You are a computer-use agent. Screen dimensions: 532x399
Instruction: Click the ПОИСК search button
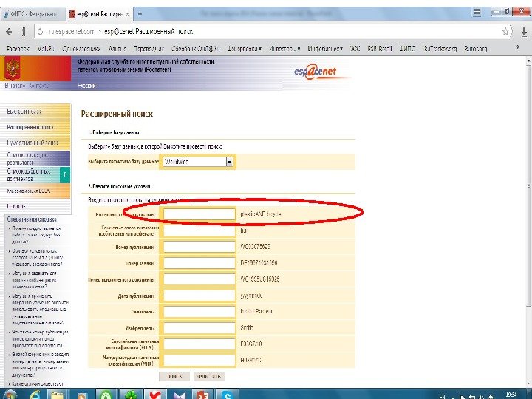pos(174,376)
